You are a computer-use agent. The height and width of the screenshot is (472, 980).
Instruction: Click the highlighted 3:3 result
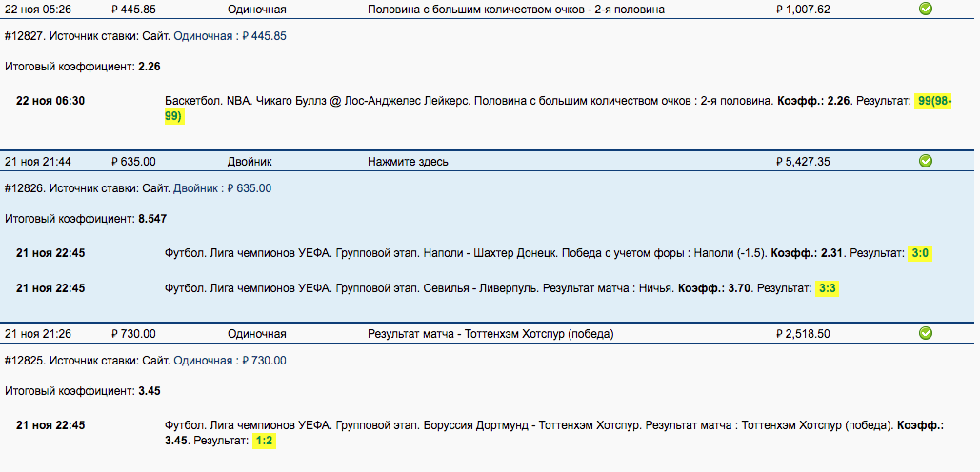click(x=828, y=288)
